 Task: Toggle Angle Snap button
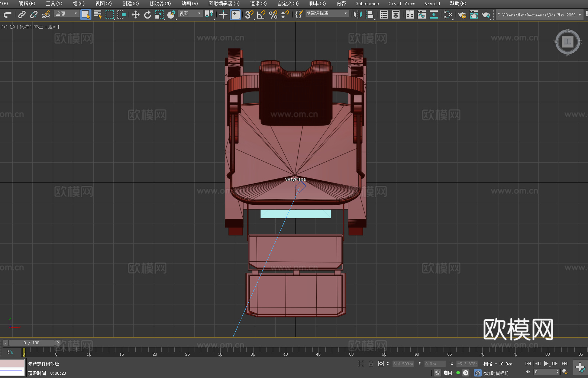(x=261, y=14)
